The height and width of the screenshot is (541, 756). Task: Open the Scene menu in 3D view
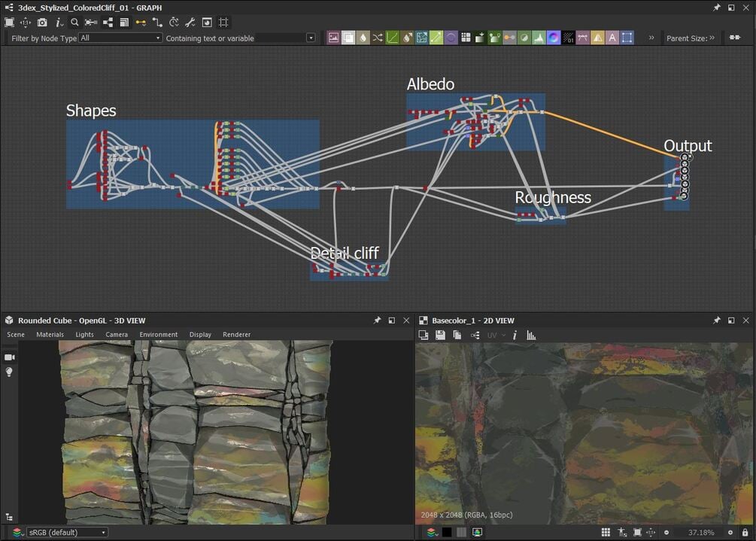click(16, 334)
